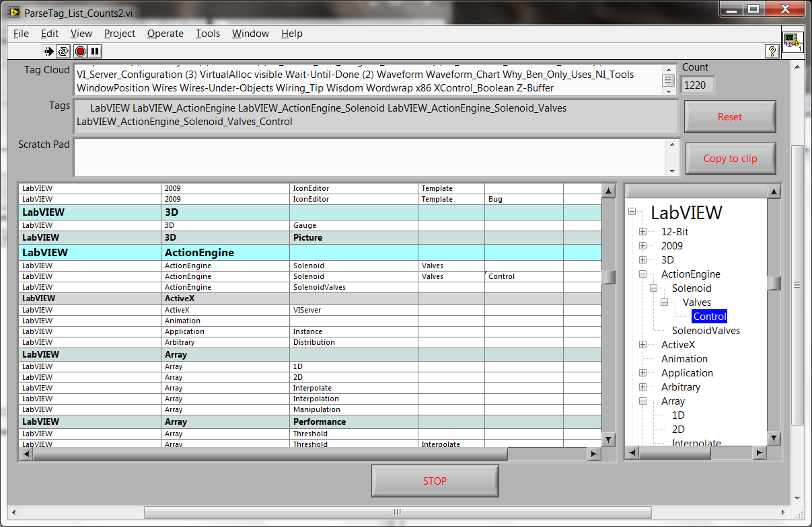Viewport: 812px width, 527px height.
Task: Click the 'Manipulation' table cell
Action: pyautogui.click(x=354, y=409)
